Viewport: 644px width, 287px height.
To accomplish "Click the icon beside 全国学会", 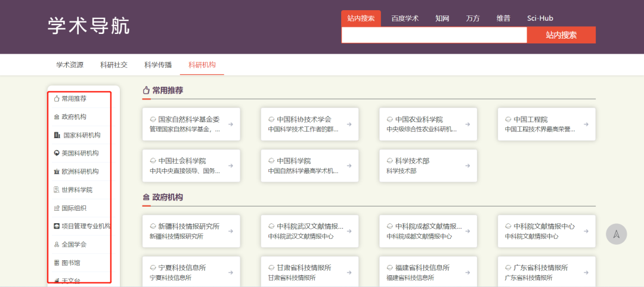I will point(57,244).
